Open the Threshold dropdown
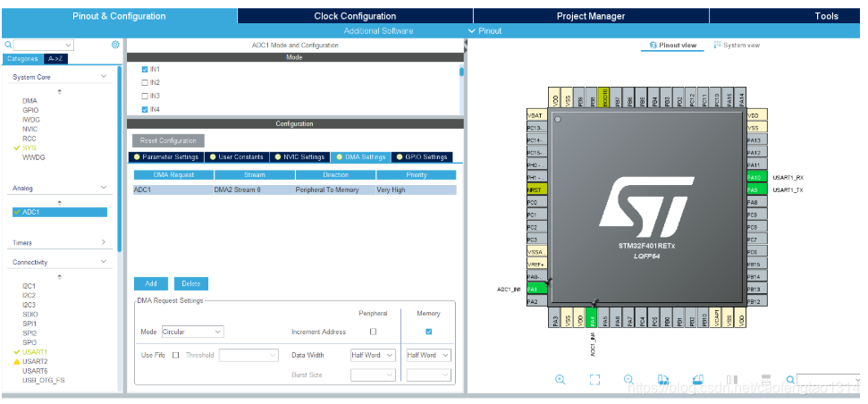 click(249, 356)
